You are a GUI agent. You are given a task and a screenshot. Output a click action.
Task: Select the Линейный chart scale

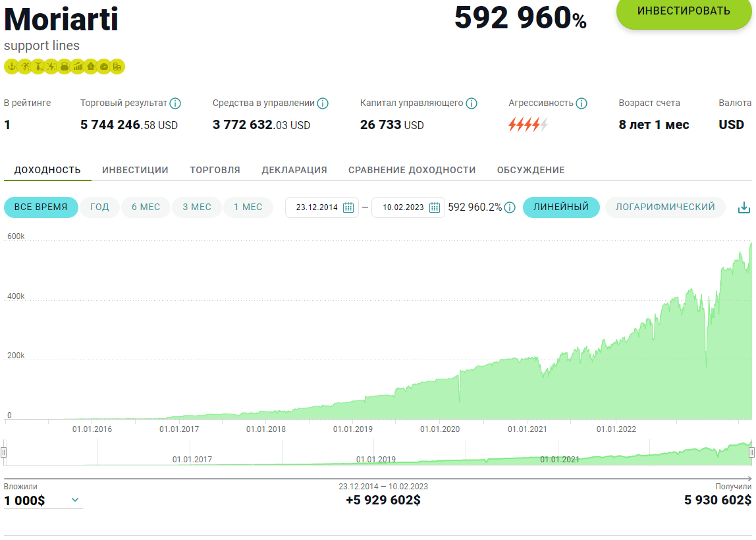click(560, 207)
